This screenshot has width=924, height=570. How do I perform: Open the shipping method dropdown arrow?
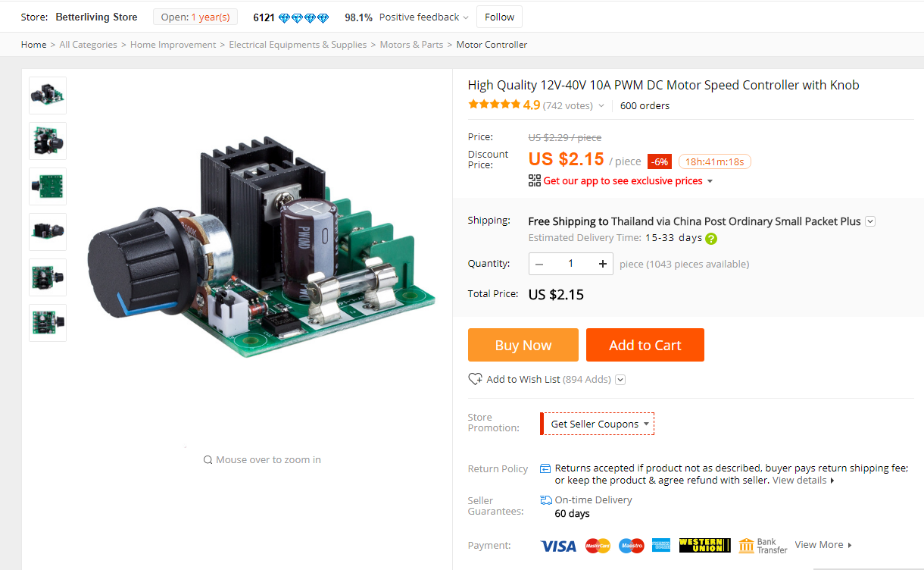[x=870, y=221]
